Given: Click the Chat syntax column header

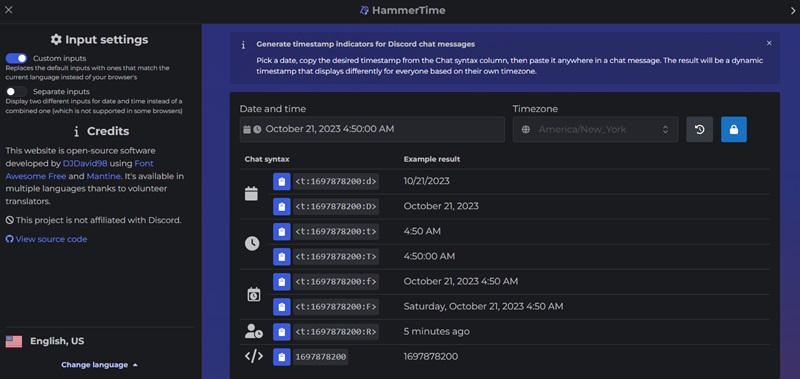Looking at the screenshot, I should point(267,159).
